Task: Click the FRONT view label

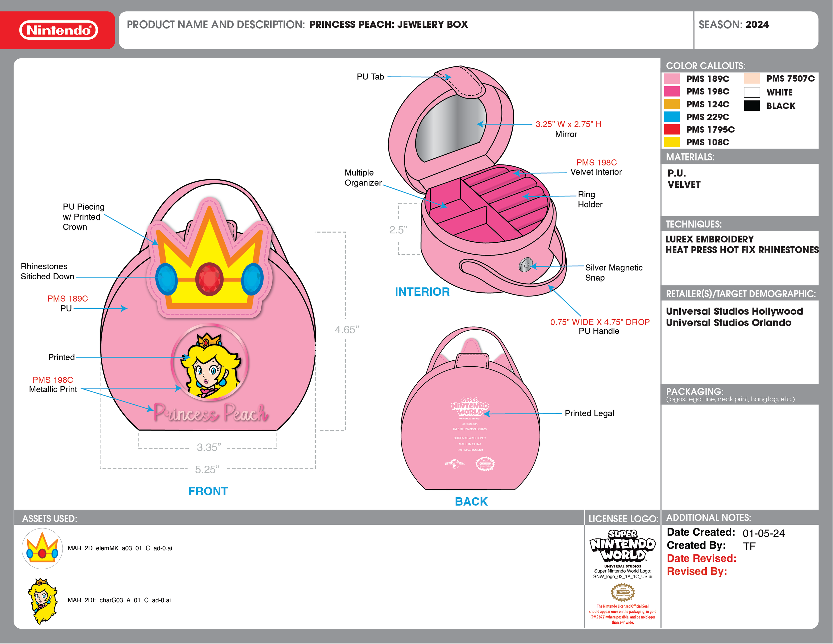Action: click(208, 491)
